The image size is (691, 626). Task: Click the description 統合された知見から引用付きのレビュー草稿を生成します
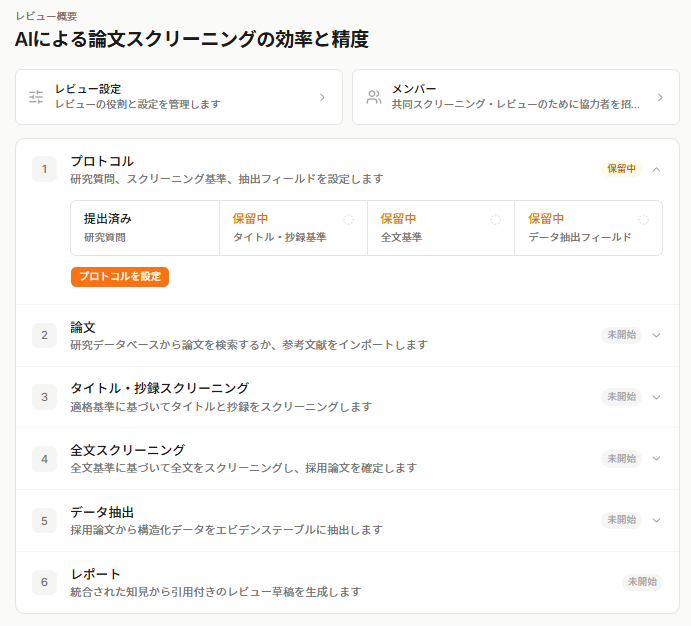point(215,592)
